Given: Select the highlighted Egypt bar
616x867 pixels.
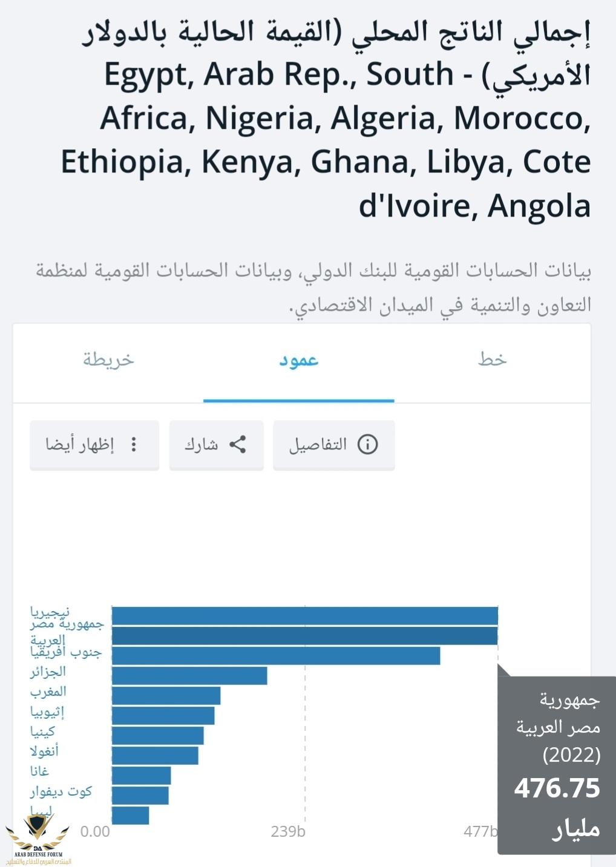Looking at the screenshot, I should tap(304, 636).
